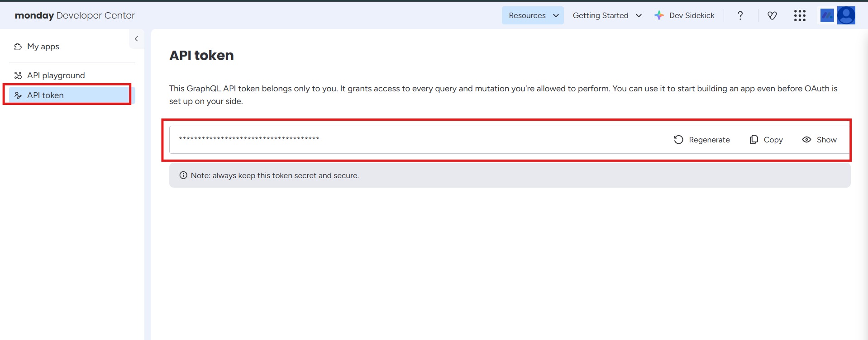This screenshot has height=340, width=868.
Task: Open the Resources dropdown
Action: (x=533, y=15)
